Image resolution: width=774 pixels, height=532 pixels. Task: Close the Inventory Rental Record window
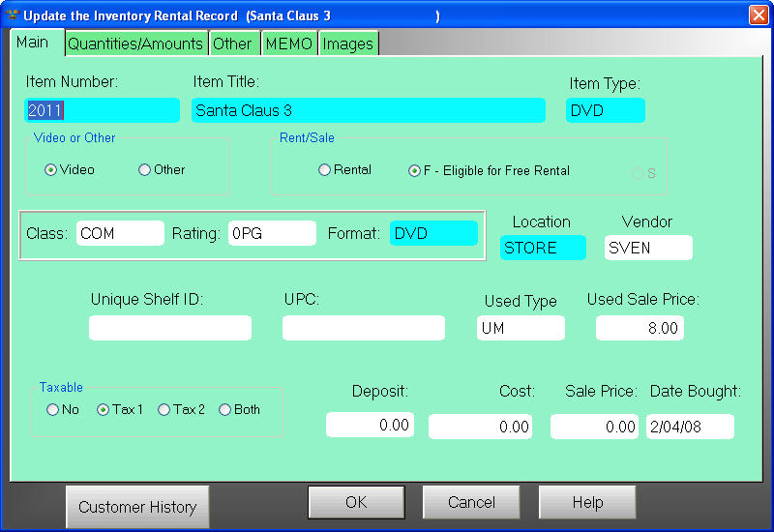pyautogui.click(x=759, y=15)
